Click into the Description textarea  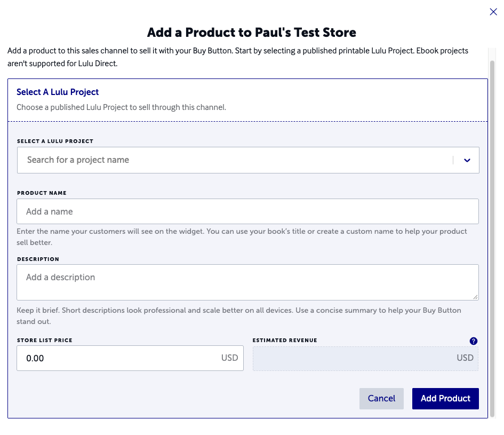point(247,282)
